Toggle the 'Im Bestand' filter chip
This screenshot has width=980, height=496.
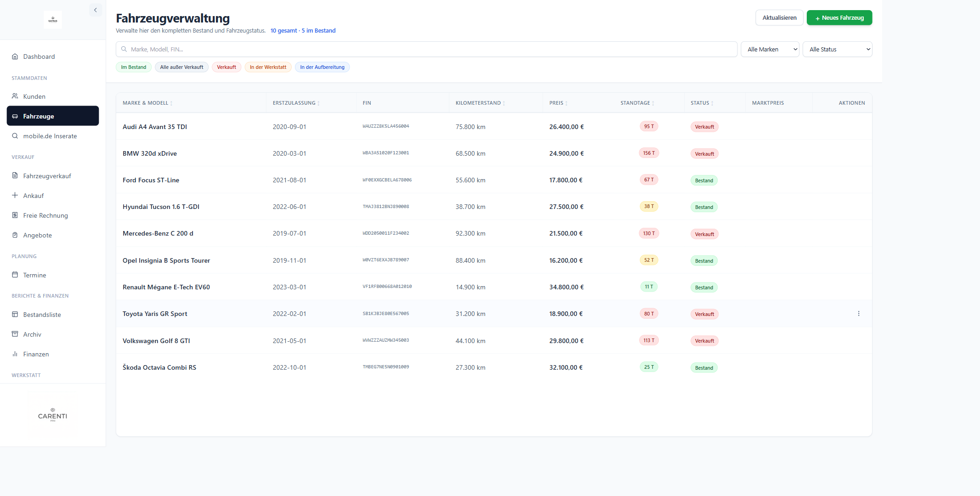click(134, 67)
